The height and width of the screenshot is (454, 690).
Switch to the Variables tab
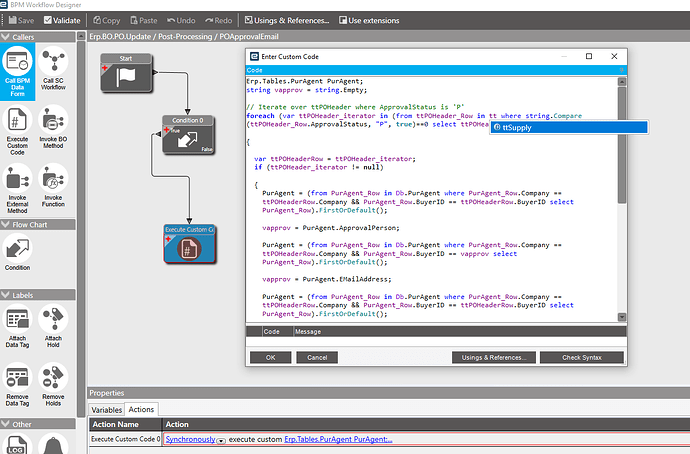coord(106,410)
